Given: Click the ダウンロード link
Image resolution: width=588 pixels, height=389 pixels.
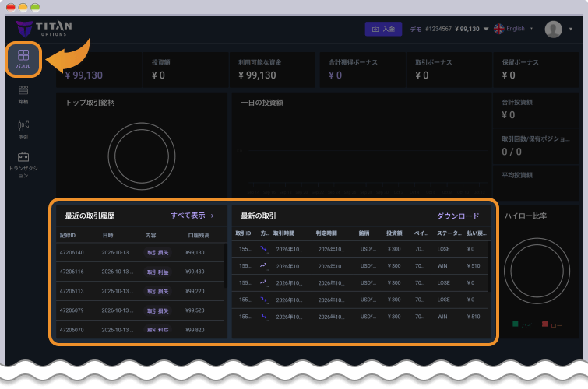Looking at the screenshot, I should click(457, 216).
